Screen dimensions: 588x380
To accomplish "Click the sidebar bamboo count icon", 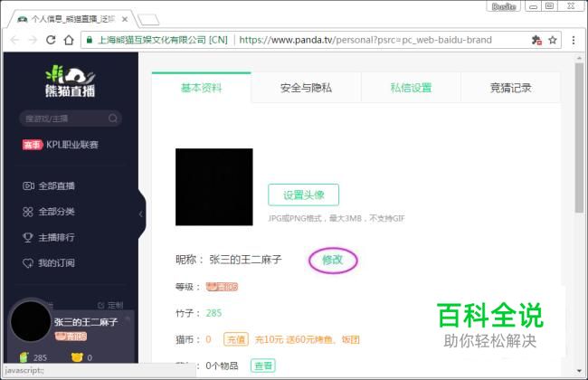I will [x=24, y=357].
